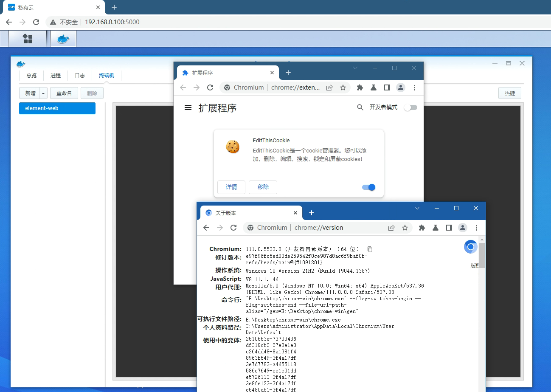Close the 扩展程序 tab
Viewport: 551px width, 392px height.
(x=273, y=73)
